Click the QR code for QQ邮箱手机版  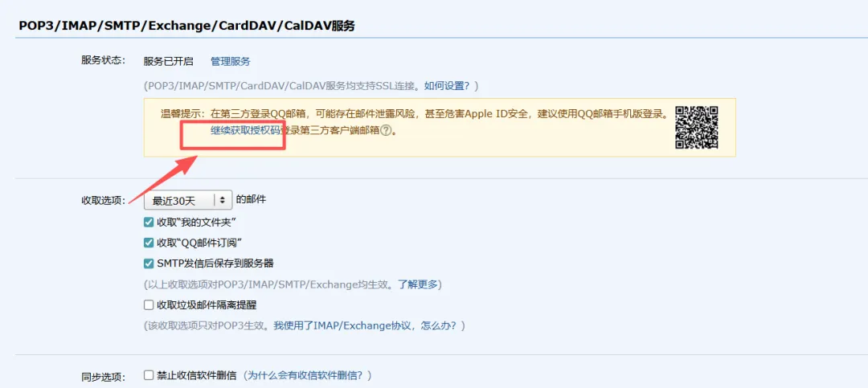pos(696,127)
